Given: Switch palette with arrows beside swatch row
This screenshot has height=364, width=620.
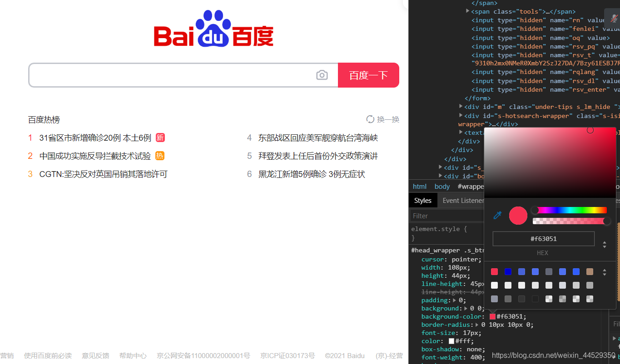Looking at the screenshot, I should pos(605,272).
